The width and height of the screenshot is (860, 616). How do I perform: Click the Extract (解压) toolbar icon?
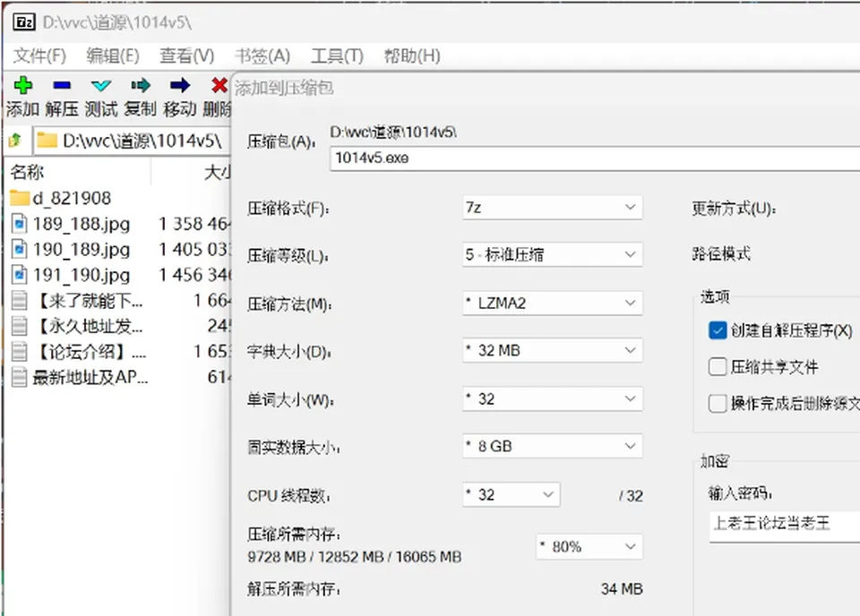click(x=62, y=85)
